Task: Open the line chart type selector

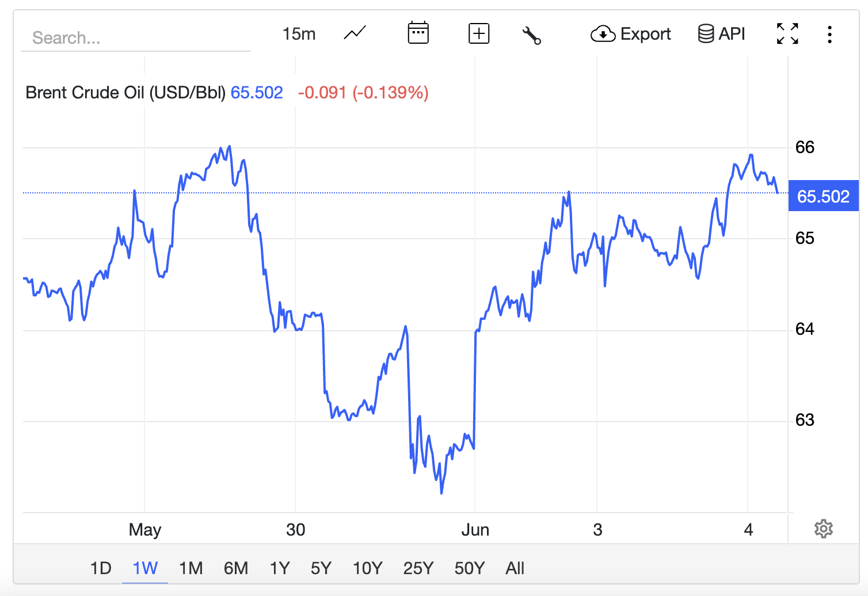Action: point(355,33)
